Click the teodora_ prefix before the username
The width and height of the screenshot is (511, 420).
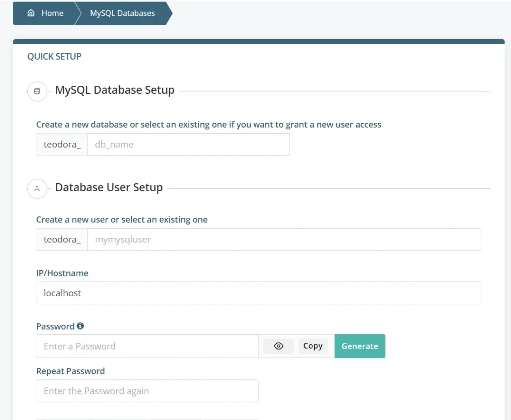pyautogui.click(x=61, y=239)
